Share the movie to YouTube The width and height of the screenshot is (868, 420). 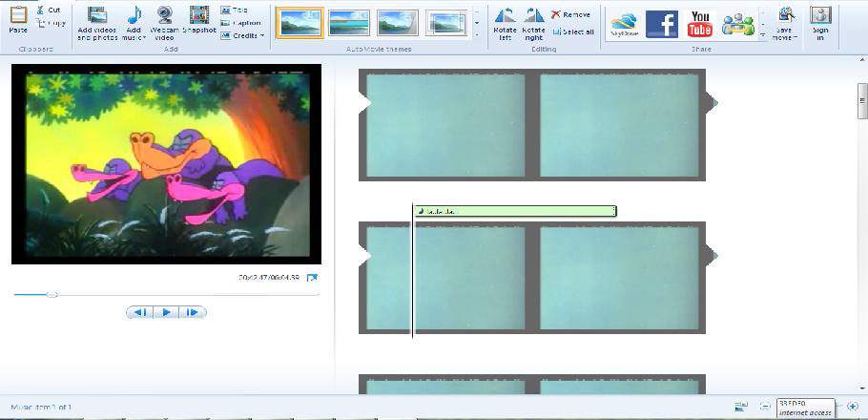click(700, 25)
